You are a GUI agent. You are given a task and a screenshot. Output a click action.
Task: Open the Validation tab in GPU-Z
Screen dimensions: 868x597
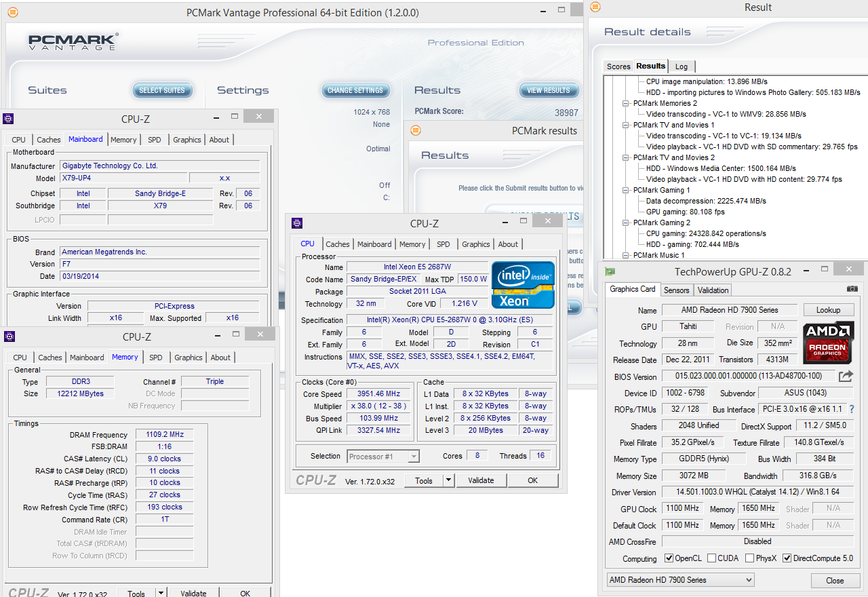tap(713, 290)
